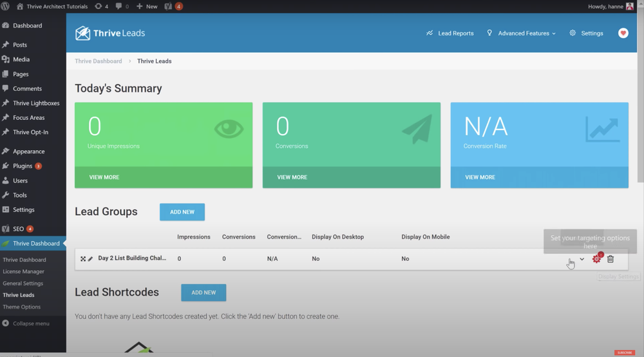
Task: Click the WordPress logo in admin bar
Action: coord(5,6)
